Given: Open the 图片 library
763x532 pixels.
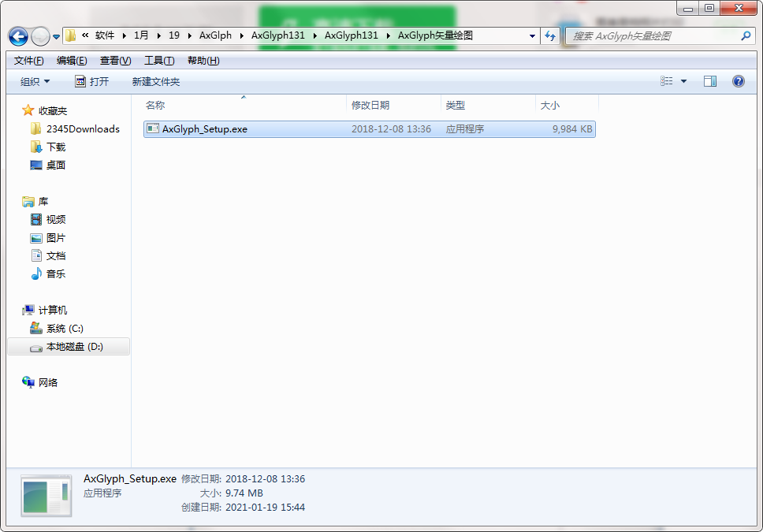Looking at the screenshot, I should coord(56,237).
